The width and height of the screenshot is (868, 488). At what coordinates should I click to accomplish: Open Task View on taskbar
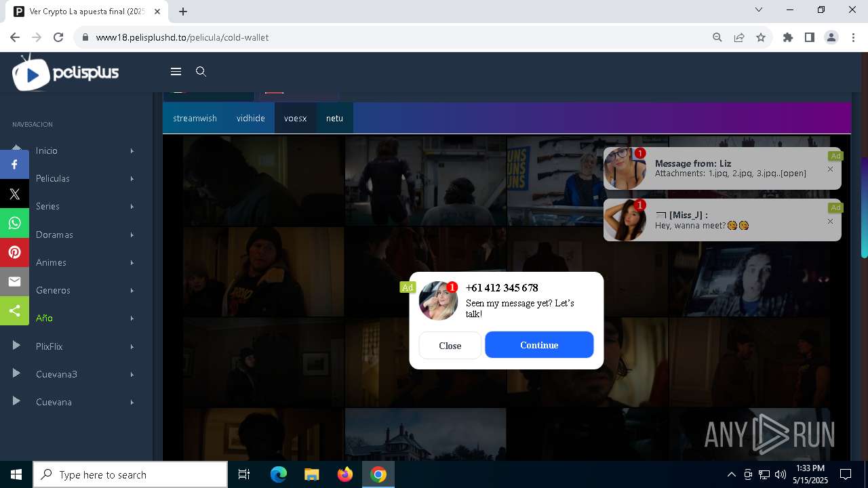[244, 474]
